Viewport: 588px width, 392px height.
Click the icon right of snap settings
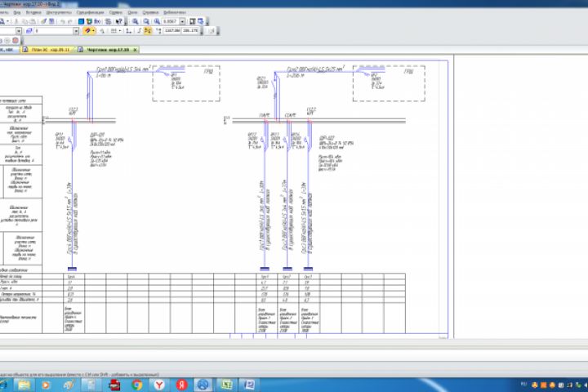coord(102,31)
